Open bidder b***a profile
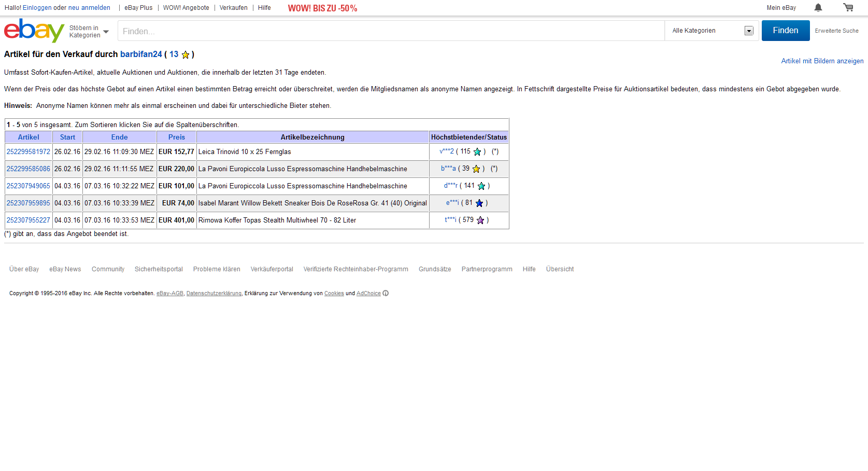The width and height of the screenshot is (868, 471). (x=448, y=169)
